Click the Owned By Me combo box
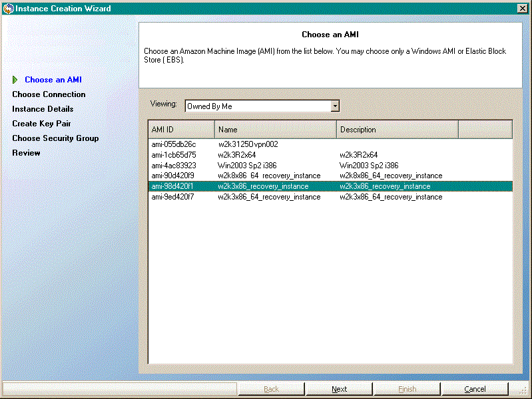This screenshot has height=399, width=532. (262, 106)
